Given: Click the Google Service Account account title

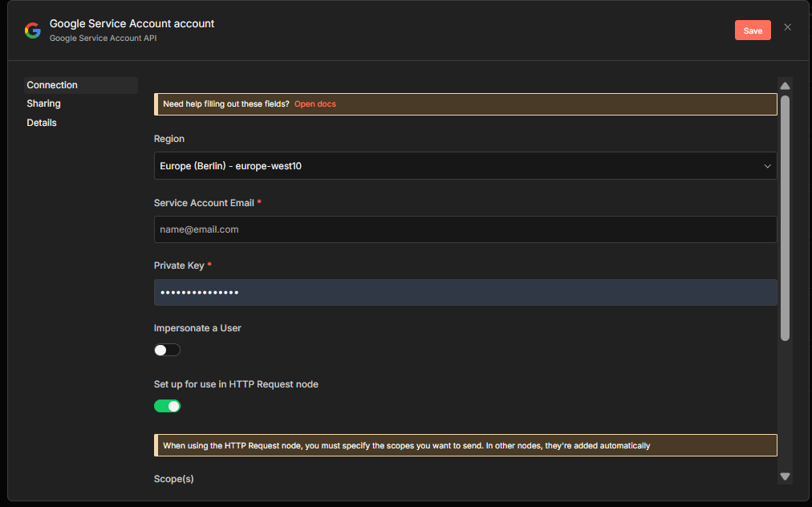Looking at the screenshot, I should [x=132, y=24].
